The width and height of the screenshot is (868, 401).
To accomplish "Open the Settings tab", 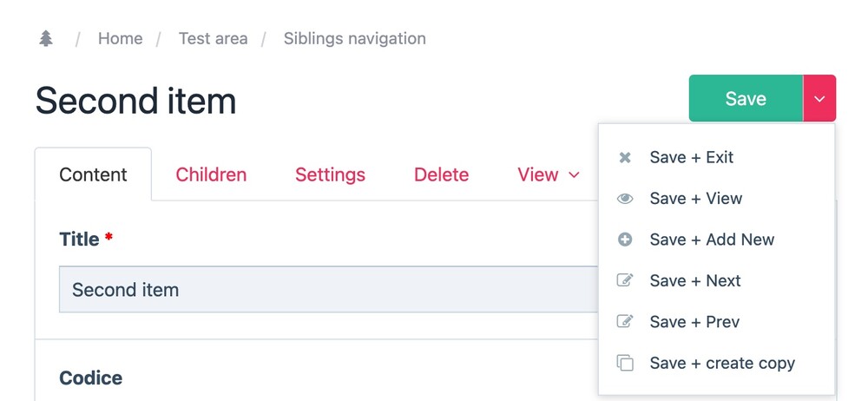I will (330, 174).
